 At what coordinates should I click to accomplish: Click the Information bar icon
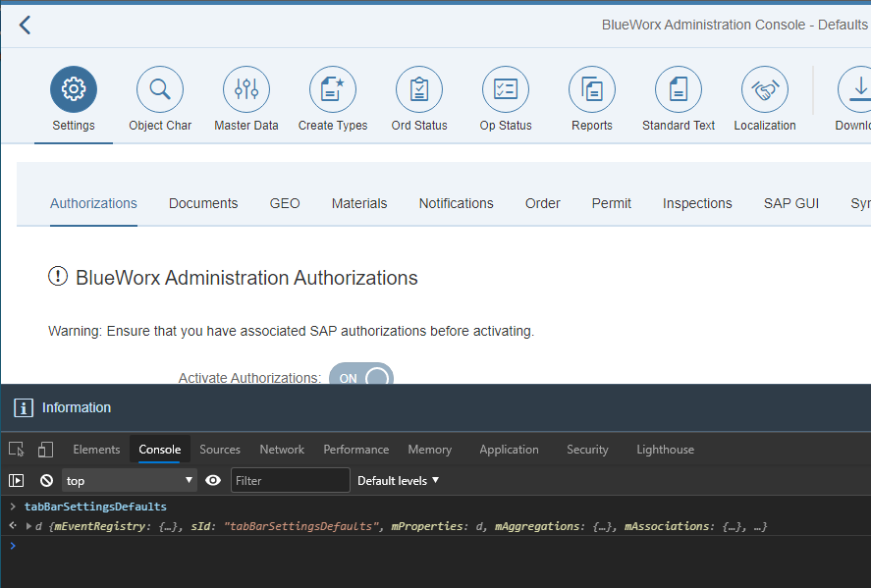point(24,408)
